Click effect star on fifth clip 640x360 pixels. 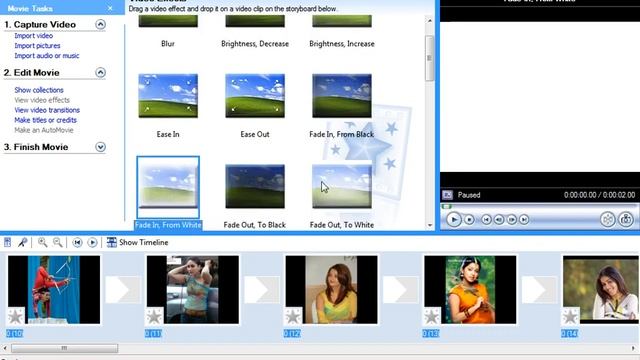571,316
